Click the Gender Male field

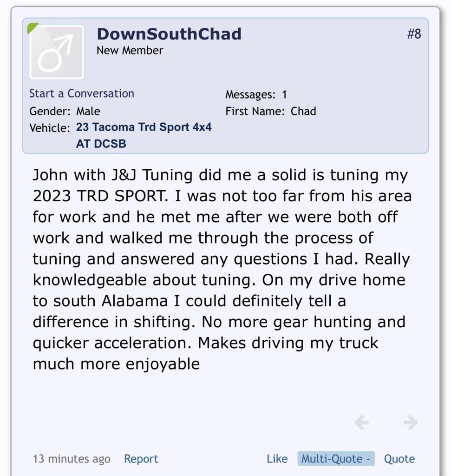(x=65, y=111)
